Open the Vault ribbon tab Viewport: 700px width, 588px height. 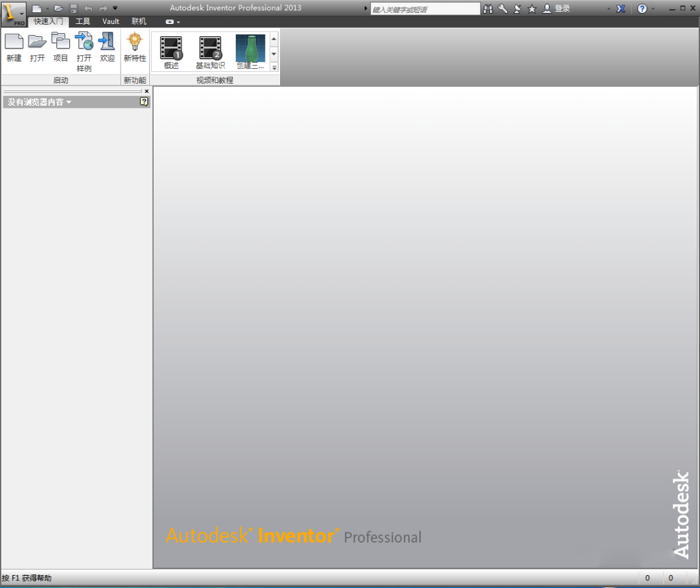click(x=111, y=21)
